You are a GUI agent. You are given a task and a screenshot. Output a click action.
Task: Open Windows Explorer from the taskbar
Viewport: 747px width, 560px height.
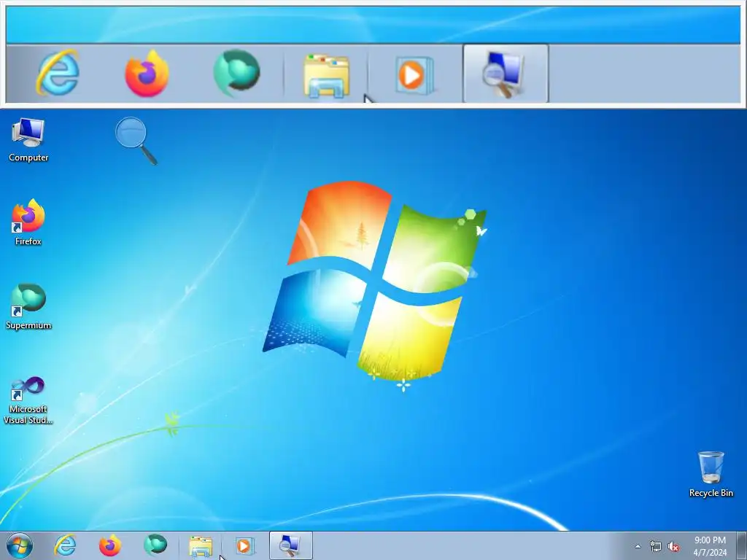tap(201, 545)
